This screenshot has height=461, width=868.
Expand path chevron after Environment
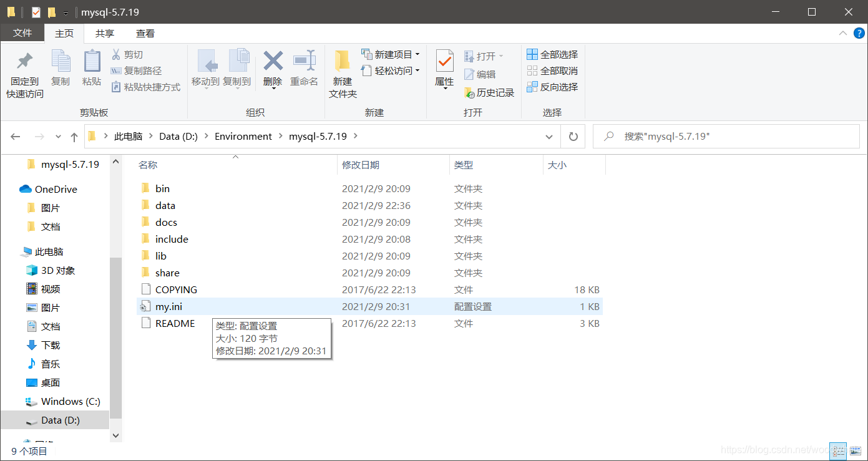click(280, 137)
